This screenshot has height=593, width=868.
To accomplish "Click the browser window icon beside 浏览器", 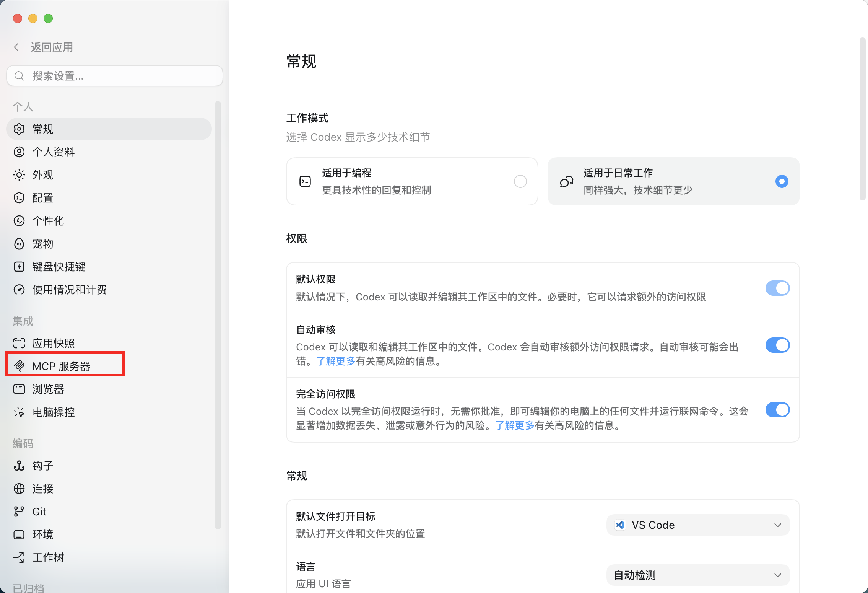I will click(x=19, y=389).
